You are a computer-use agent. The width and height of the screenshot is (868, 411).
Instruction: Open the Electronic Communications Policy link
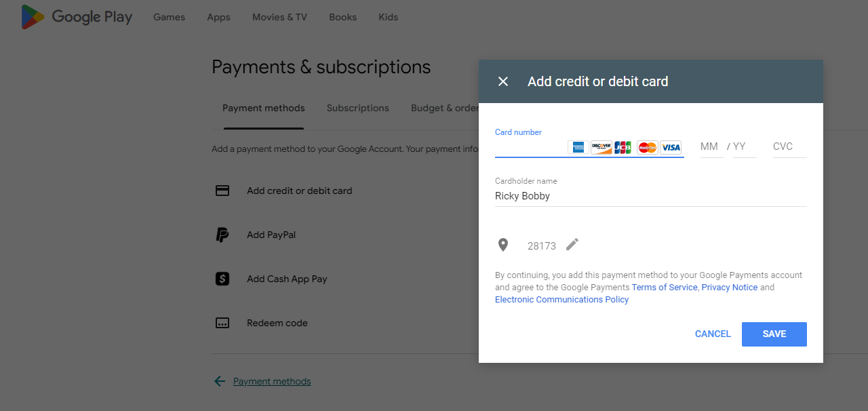[561, 299]
